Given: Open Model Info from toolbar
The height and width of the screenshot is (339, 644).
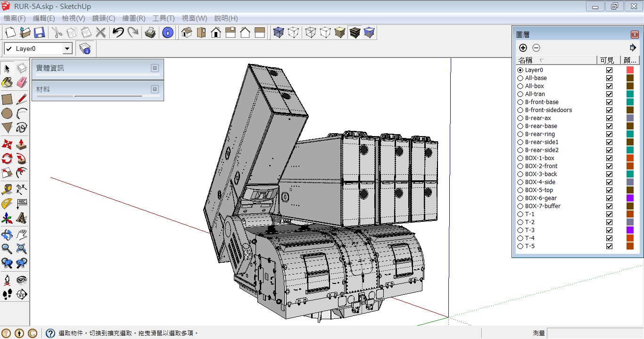Looking at the screenshot, I should [x=167, y=32].
